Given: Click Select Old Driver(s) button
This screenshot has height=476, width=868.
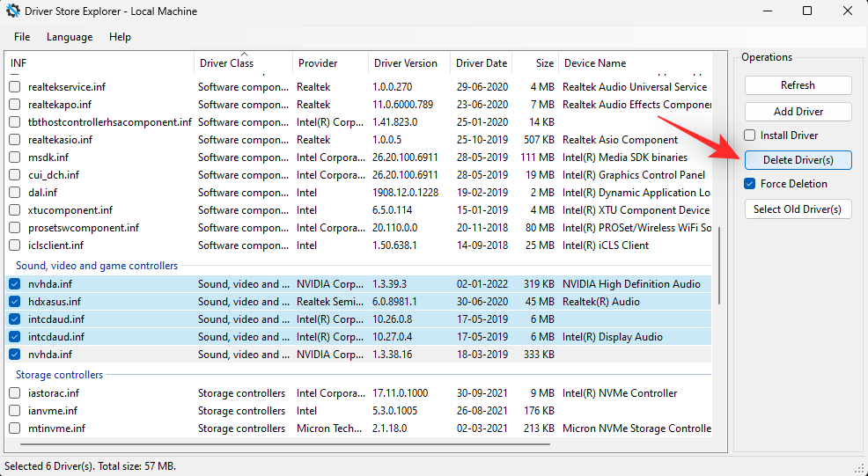Looking at the screenshot, I should point(798,209).
